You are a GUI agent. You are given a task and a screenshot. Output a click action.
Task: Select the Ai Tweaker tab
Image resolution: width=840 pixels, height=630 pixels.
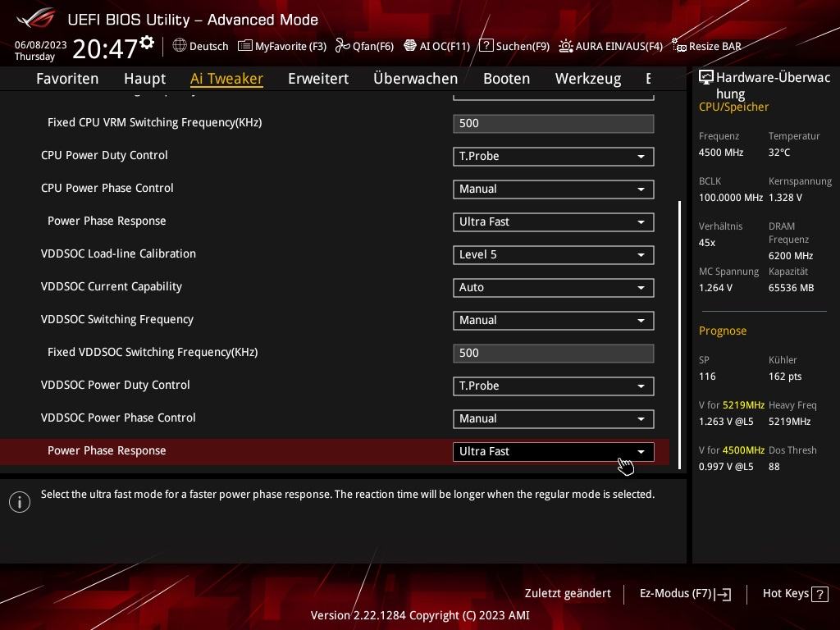coord(226,79)
